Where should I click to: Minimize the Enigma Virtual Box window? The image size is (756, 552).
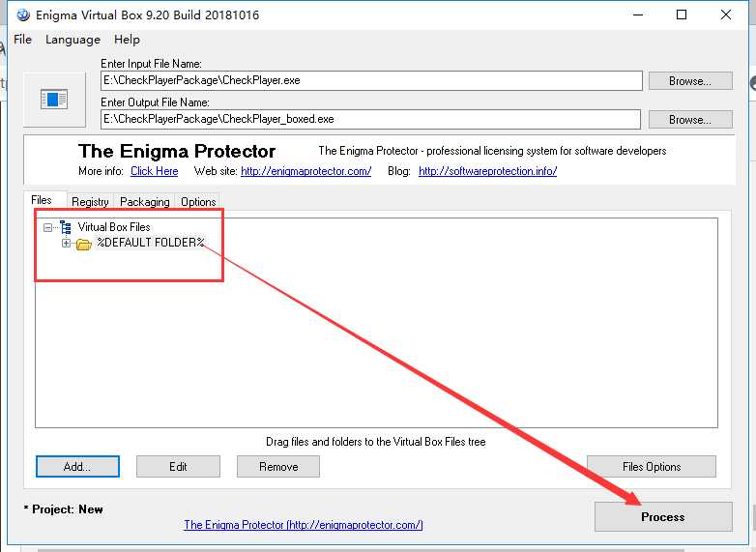638,15
